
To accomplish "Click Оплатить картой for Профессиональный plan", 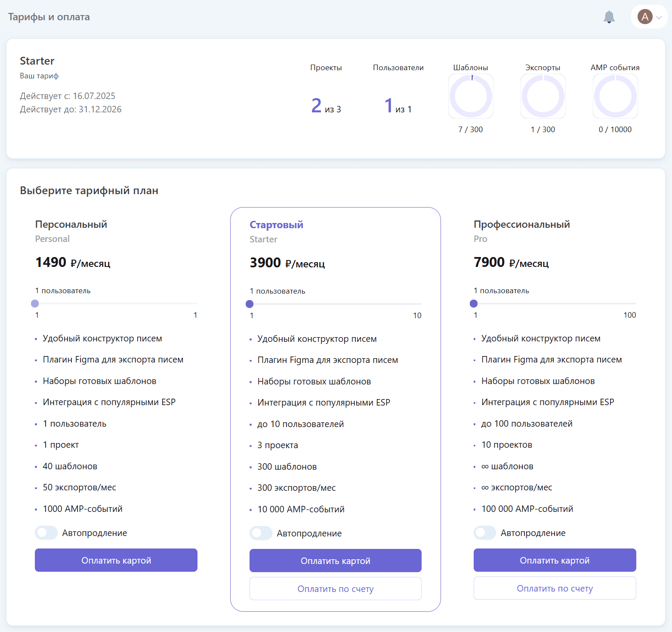I will click(x=555, y=560).
